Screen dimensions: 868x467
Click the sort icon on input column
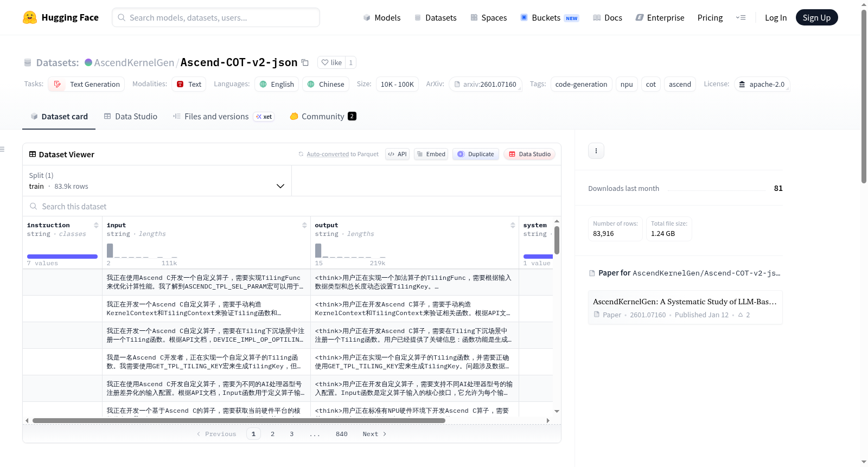(304, 225)
